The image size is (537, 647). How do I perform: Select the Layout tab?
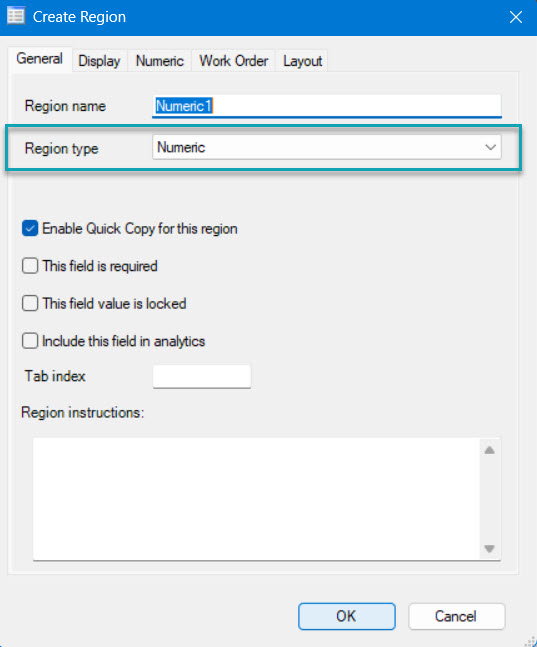[x=302, y=61]
